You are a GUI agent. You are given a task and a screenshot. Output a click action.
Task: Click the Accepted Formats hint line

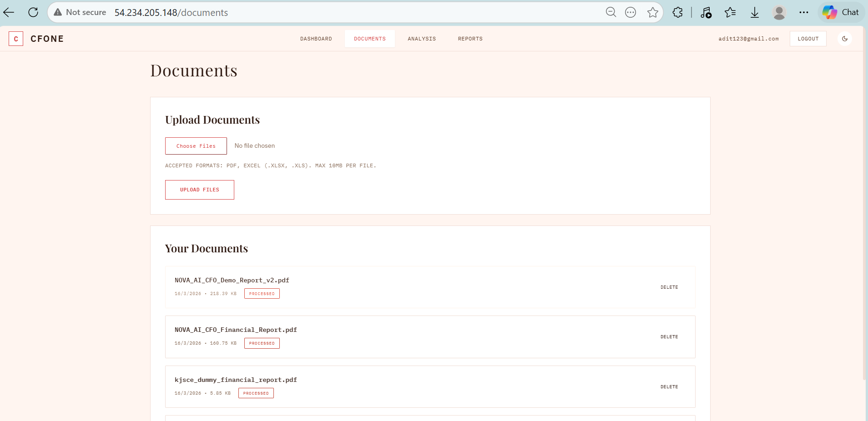[271, 165]
